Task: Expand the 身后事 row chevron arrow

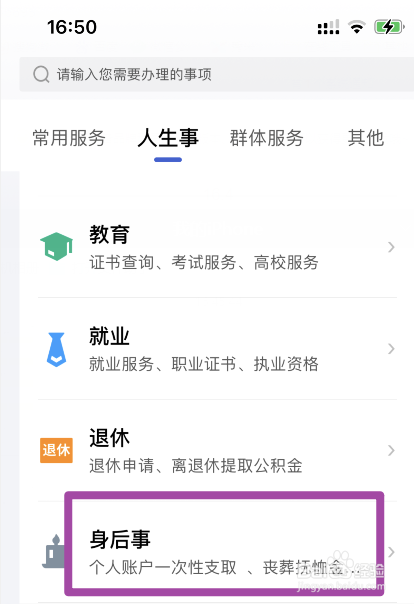Action: point(391,552)
